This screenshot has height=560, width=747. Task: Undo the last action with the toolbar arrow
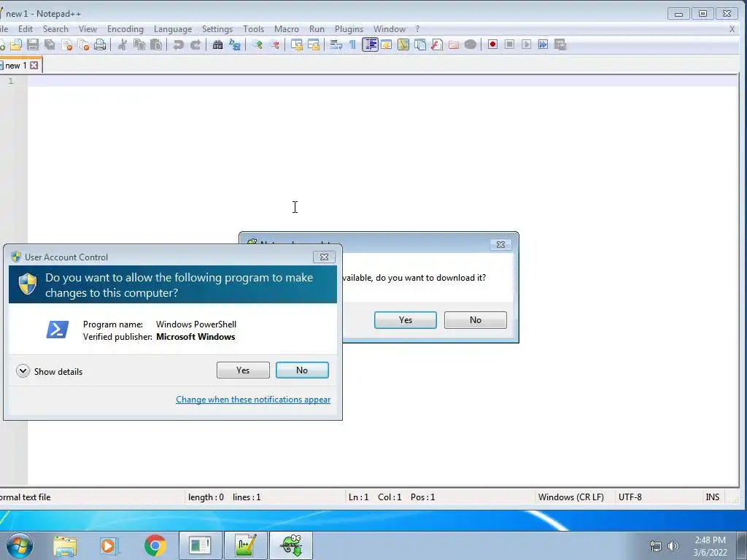coord(178,44)
